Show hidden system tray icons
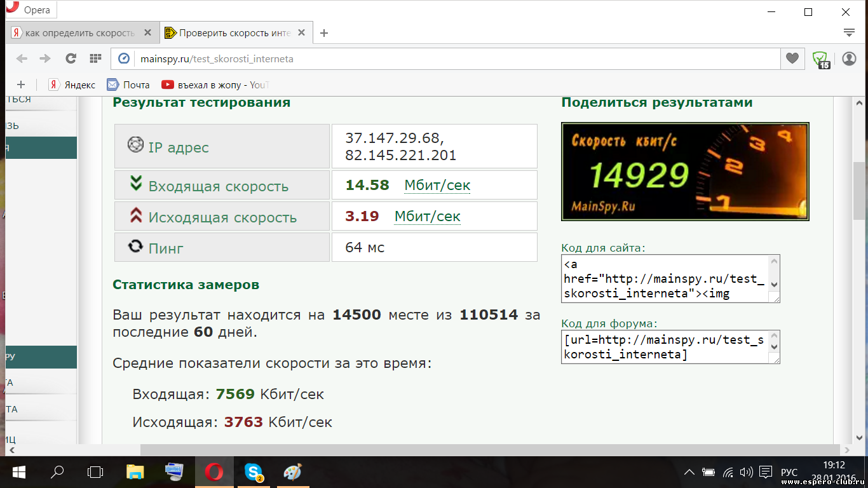Viewport: 868px width, 488px height. pos(689,472)
